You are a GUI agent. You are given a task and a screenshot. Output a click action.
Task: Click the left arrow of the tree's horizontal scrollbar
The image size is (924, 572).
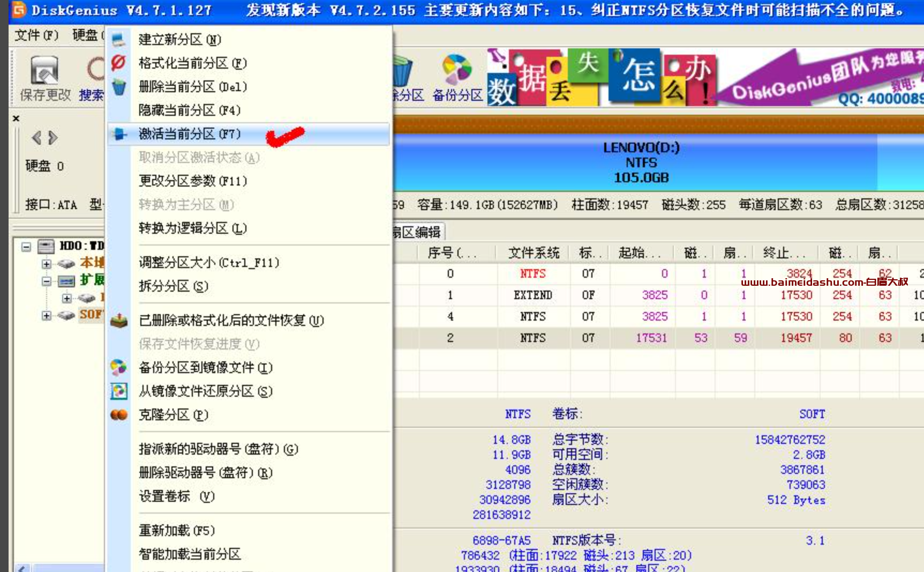tap(21, 568)
